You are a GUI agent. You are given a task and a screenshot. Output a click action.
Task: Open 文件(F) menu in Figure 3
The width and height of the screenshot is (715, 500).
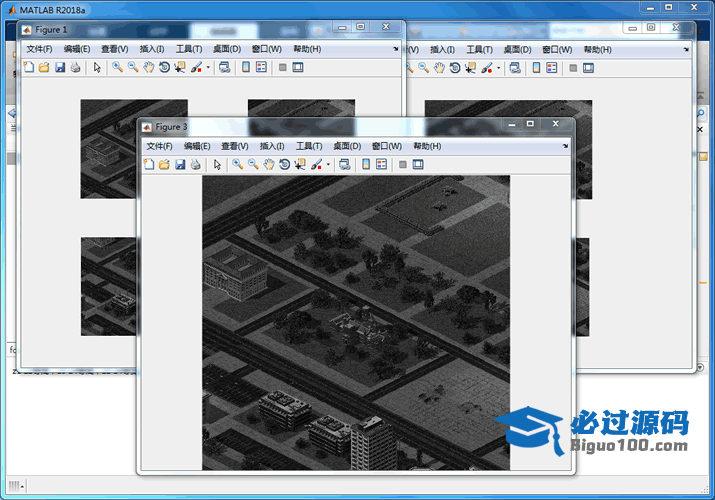[159, 146]
